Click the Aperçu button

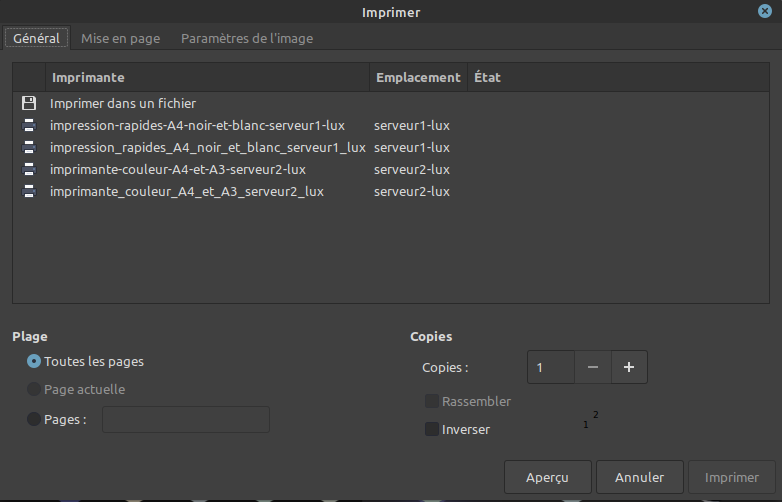tap(547, 478)
